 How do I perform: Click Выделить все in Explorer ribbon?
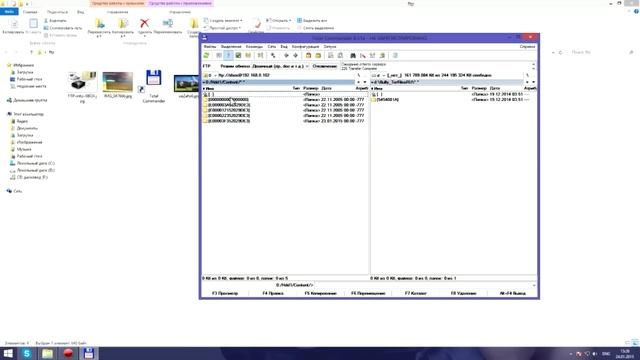point(312,20)
